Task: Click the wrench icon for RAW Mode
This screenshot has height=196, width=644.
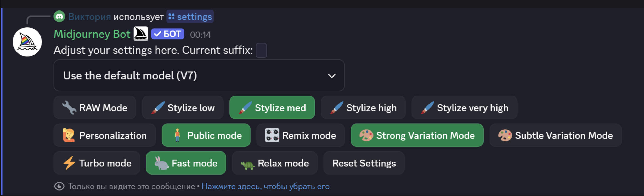Action: [x=69, y=107]
